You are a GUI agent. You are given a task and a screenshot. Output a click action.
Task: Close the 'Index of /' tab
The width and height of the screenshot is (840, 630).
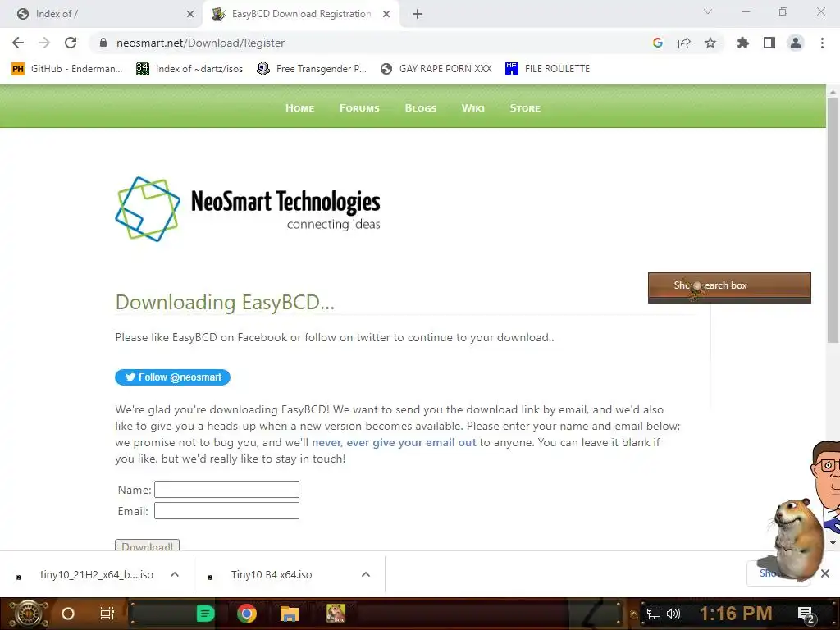point(190,14)
